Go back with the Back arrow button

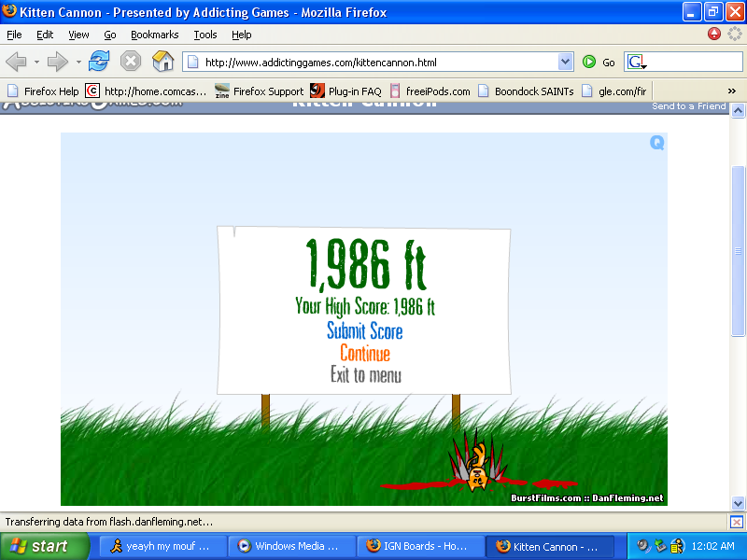pos(16,62)
